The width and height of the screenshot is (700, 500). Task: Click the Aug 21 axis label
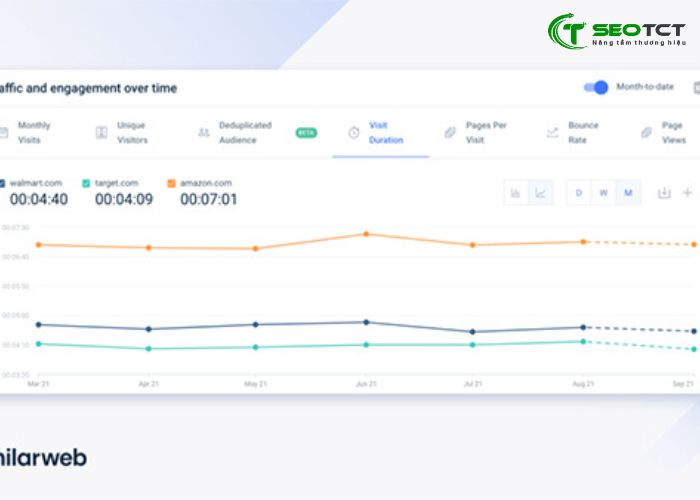click(x=583, y=384)
